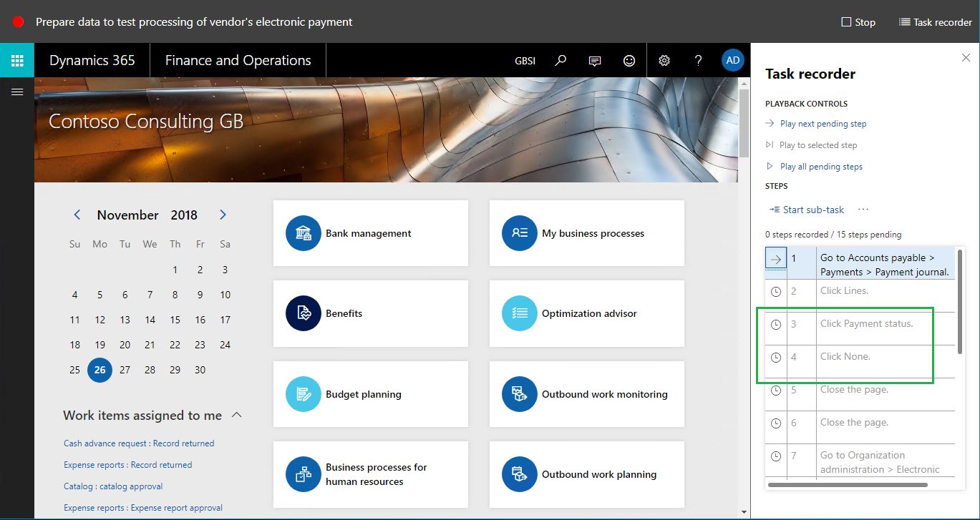Viewport: 980px width, 520px height.
Task: Open the search magnifier icon
Action: click(561, 61)
